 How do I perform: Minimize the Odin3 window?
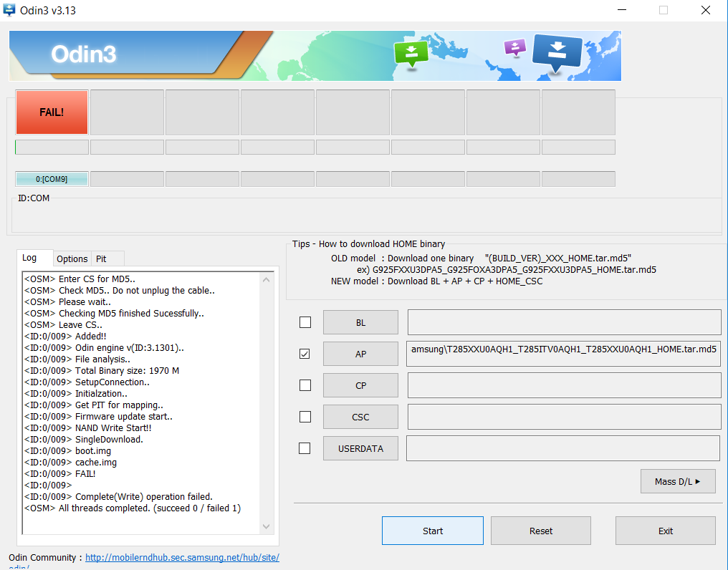pos(622,10)
